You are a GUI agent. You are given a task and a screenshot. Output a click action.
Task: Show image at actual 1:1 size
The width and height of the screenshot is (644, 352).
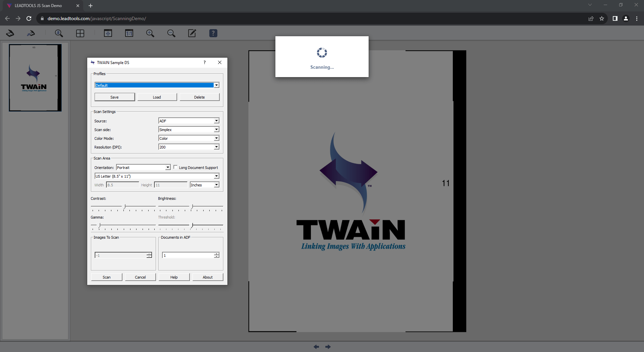pyautogui.click(x=129, y=33)
